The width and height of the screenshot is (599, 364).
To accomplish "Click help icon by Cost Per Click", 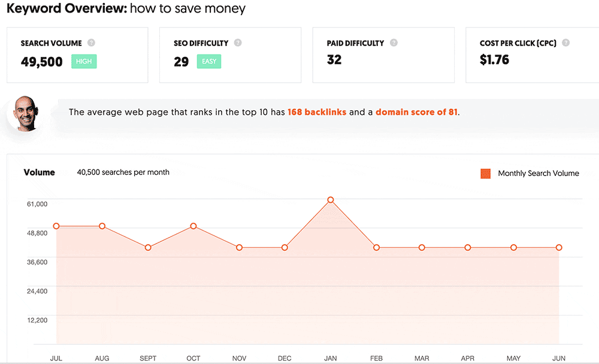I will 565,43.
